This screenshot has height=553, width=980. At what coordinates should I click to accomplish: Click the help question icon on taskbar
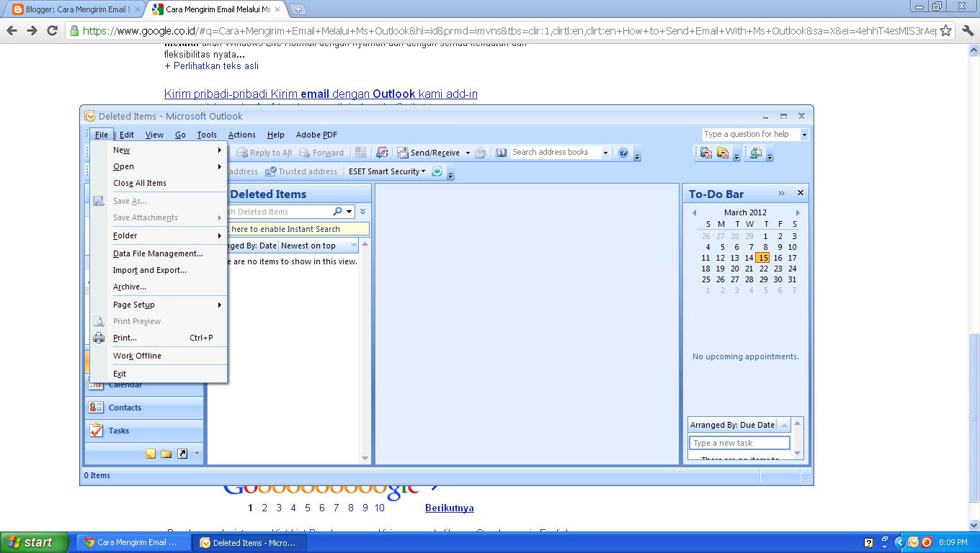pyautogui.click(x=868, y=542)
